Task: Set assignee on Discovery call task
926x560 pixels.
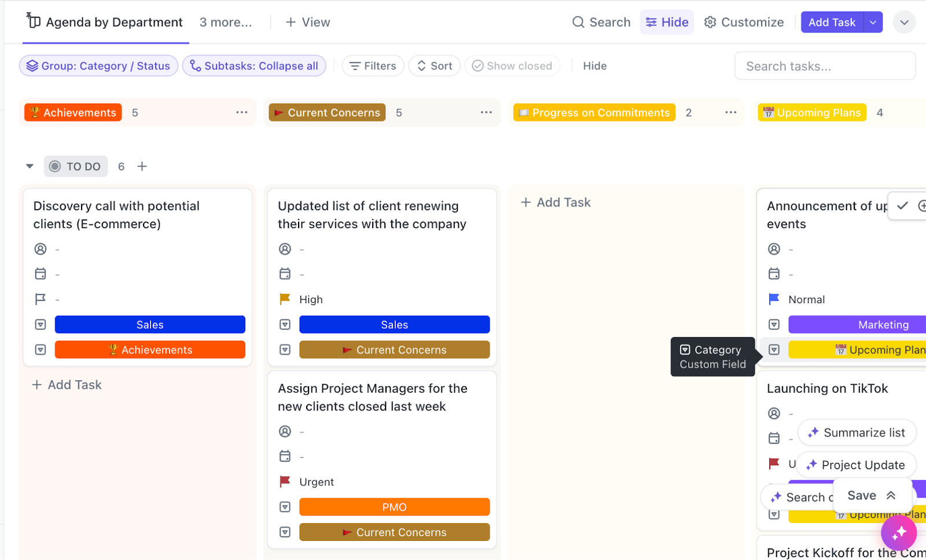Action: [41, 249]
